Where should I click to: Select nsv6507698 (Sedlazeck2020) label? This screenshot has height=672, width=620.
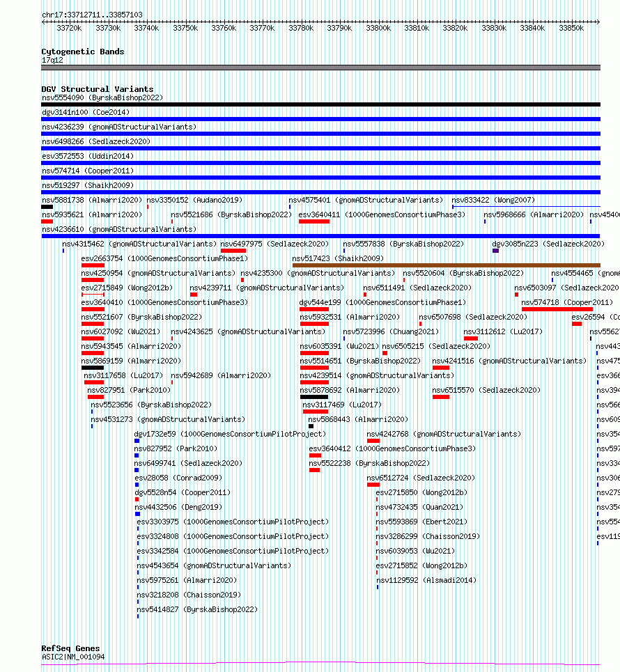coord(473,317)
